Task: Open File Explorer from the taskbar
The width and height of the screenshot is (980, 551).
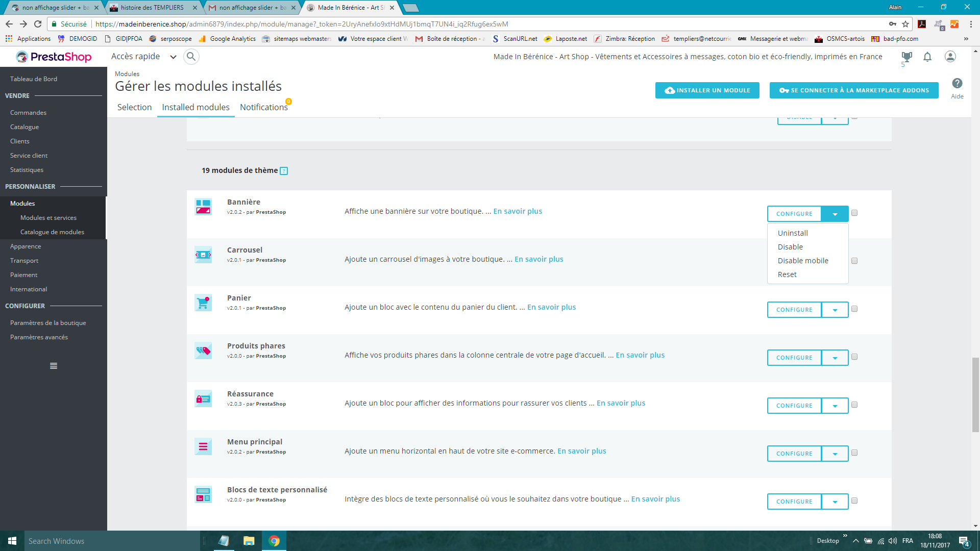Action: tap(249, 541)
